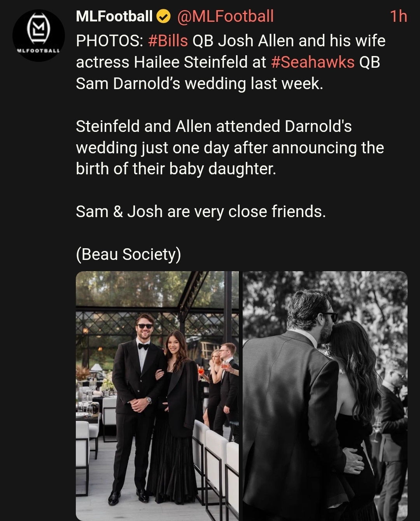Tap the "PHOTOS:" word in the tweet

(110, 41)
